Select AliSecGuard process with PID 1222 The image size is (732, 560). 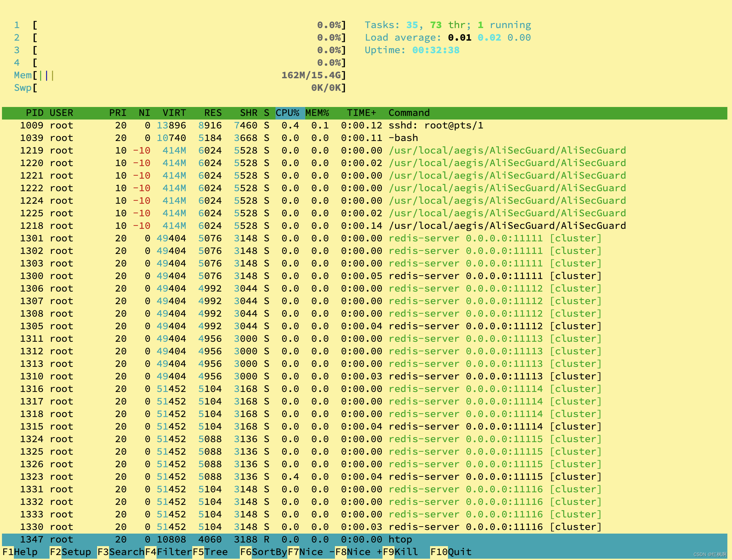[364, 188]
